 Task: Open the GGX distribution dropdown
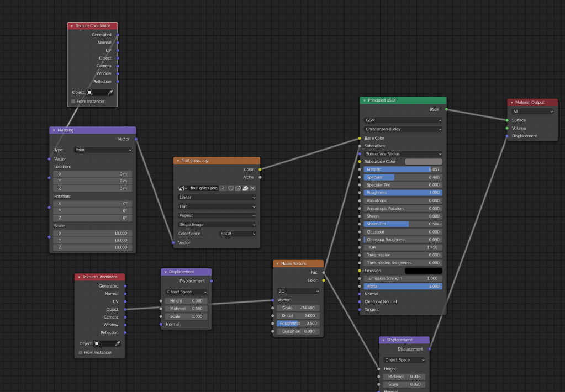[x=403, y=120]
